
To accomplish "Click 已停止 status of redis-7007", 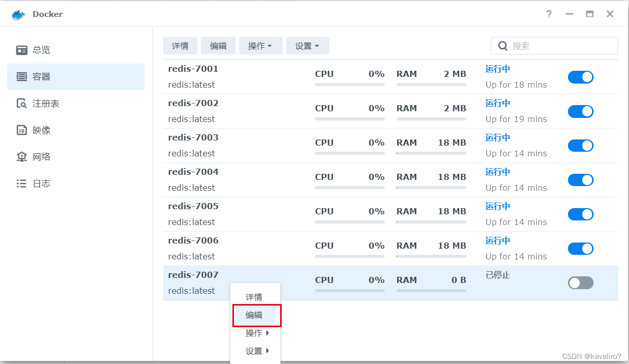I will [498, 275].
